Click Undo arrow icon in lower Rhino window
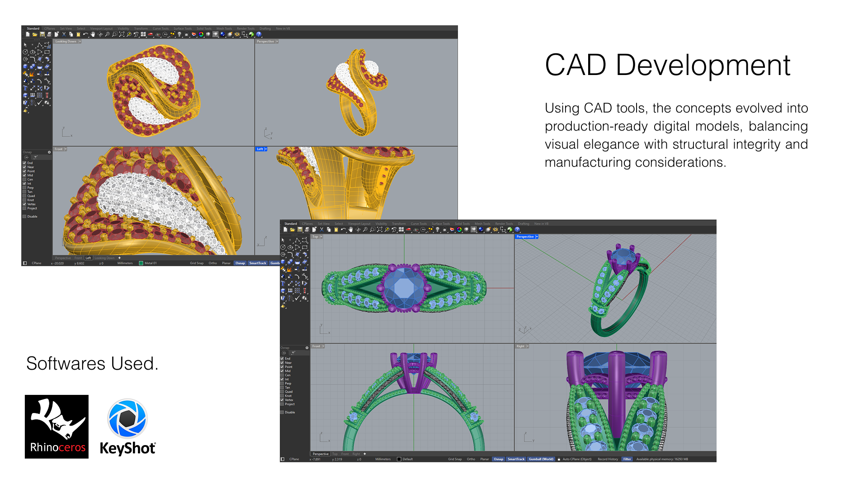 [343, 230]
